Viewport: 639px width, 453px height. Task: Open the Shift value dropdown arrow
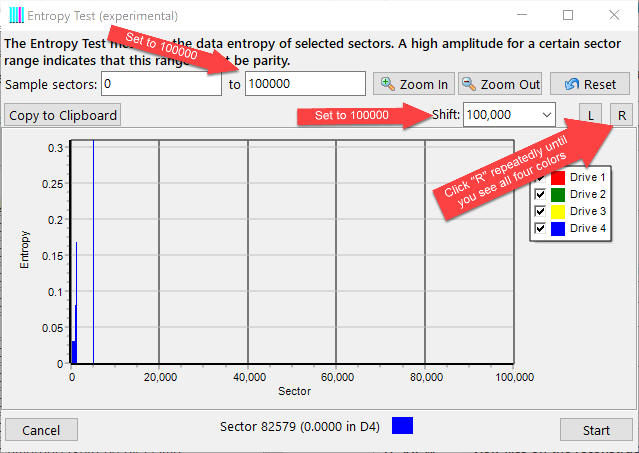tap(545, 115)
